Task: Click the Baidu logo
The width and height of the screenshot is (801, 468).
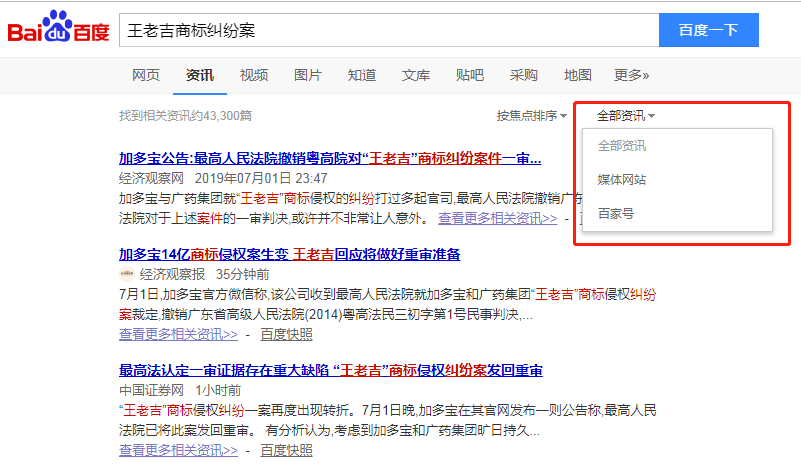Action: [58, 30]
